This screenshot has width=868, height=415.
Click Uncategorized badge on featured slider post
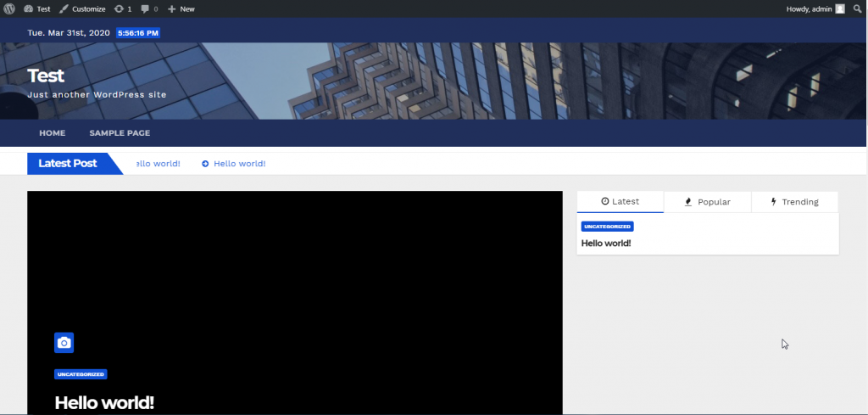[81, 374]
